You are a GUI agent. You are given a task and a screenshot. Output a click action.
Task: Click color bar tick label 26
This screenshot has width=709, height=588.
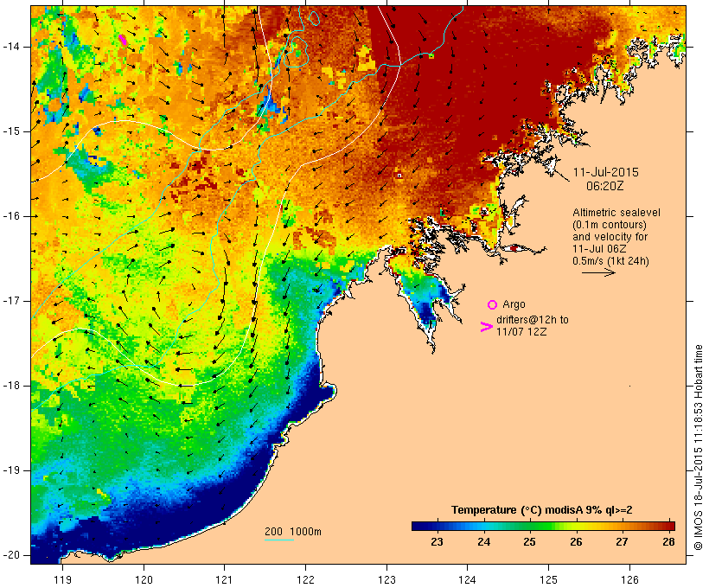tap(576, 542)
